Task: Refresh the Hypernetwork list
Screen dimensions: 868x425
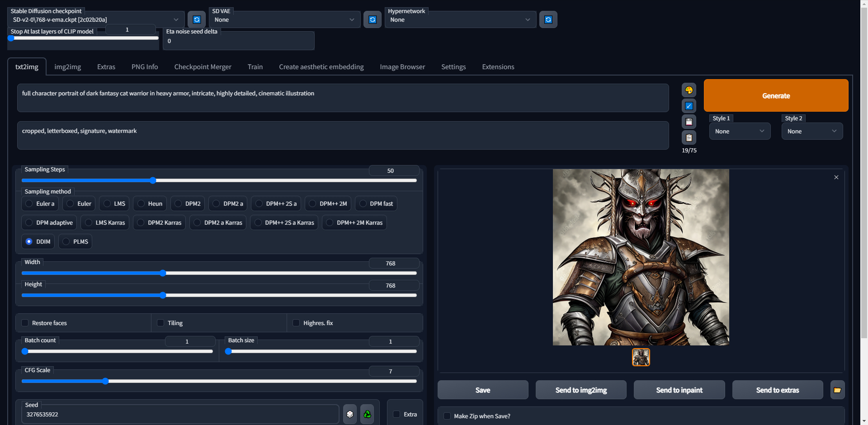Action: pyautogui.click(x=548, y=19)
